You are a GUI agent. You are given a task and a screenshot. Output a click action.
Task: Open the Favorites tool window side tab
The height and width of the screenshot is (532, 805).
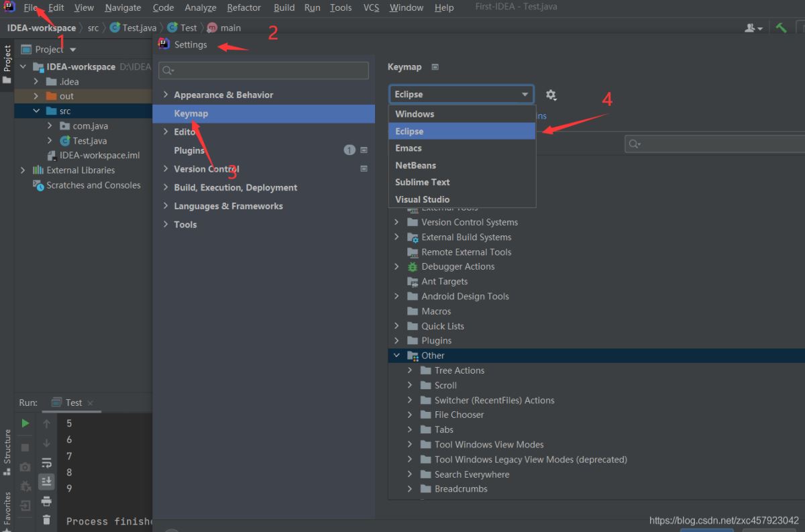tap(7, 513)
